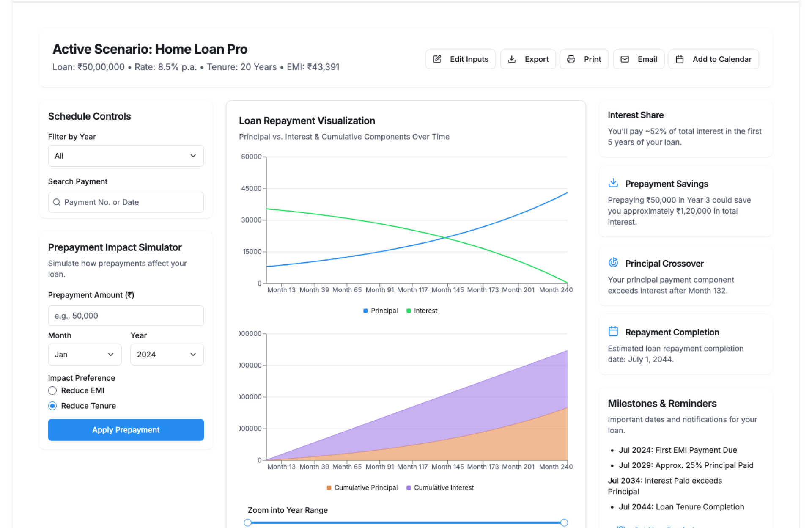
Task: Select the Reduce Tenure radio option
Action: [52, 406]
